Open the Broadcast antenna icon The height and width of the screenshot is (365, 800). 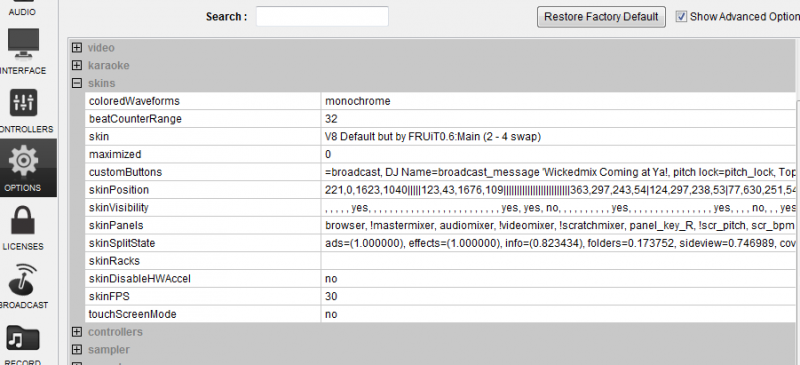click(x=23, y=280)
